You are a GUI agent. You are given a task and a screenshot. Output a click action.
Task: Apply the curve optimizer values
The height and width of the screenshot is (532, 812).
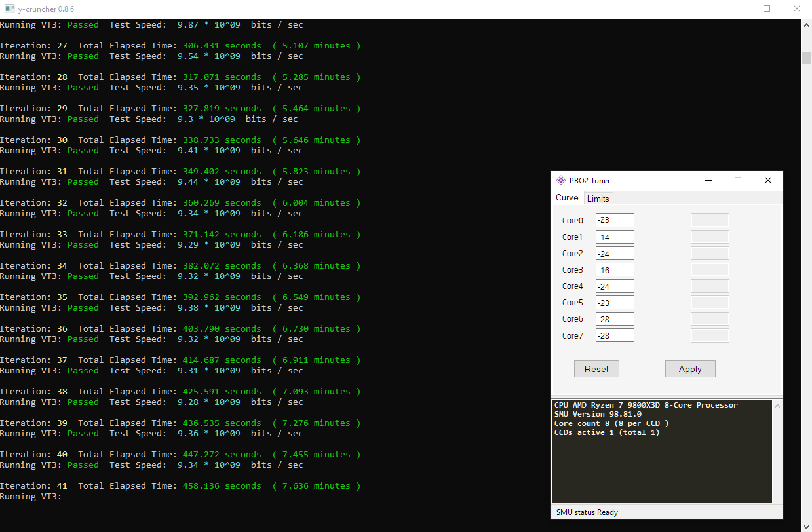point(690,369)
